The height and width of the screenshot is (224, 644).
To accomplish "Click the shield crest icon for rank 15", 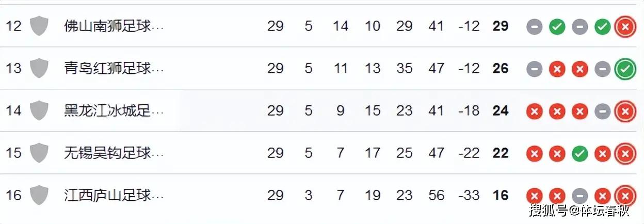I will click(39, 153).
